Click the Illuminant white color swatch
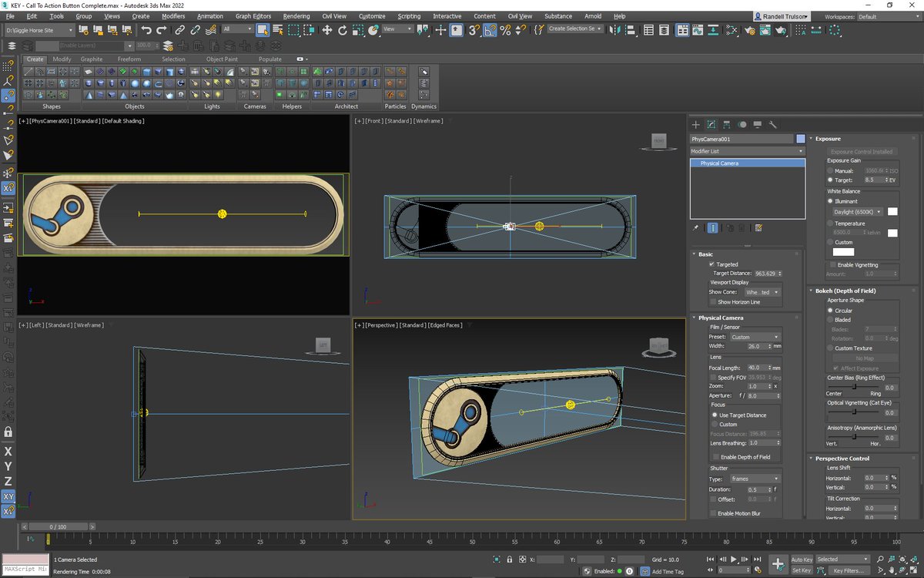Image resolution: width=924 pixels, height=578 pixels. [892, 211]
